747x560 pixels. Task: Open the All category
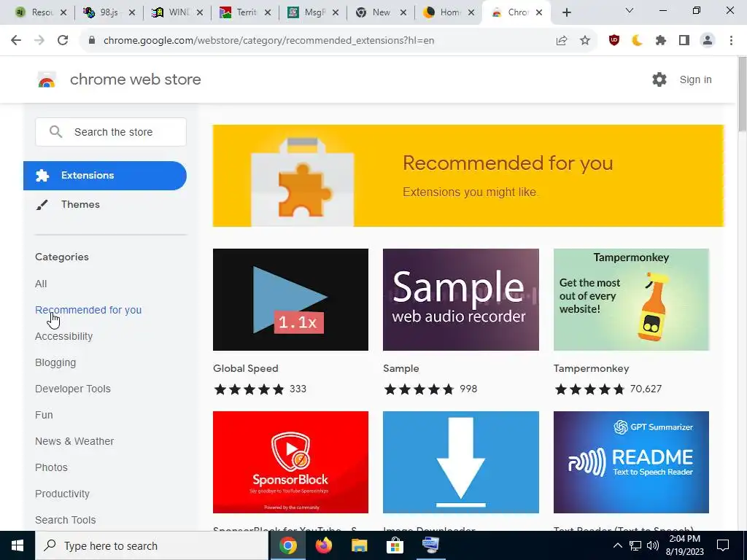(41, 284)
